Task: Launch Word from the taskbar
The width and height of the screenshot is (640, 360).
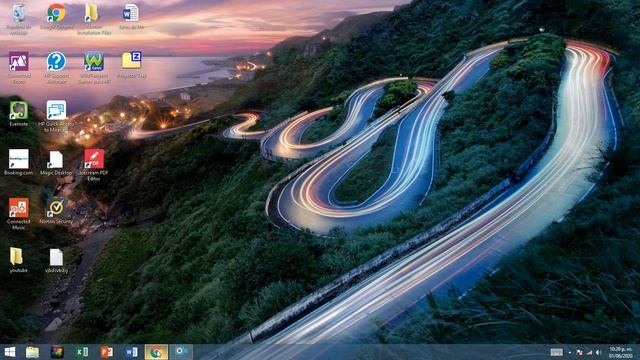Action: pyautogui.click(x=131, y=352)
